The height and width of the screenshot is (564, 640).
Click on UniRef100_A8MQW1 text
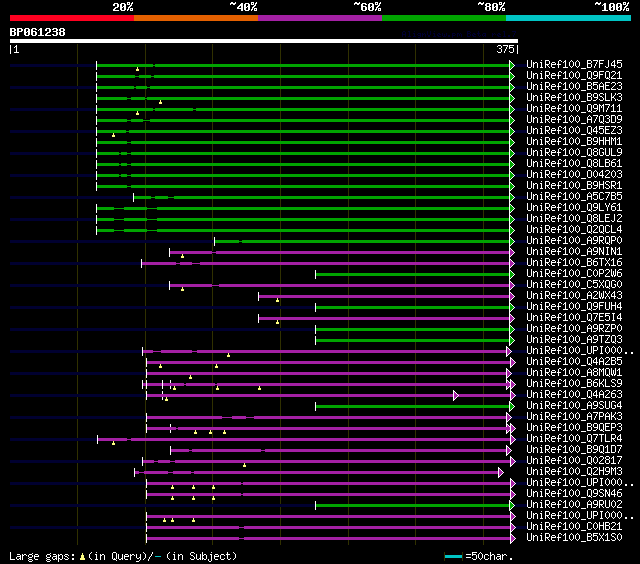[x=574, y=373]
